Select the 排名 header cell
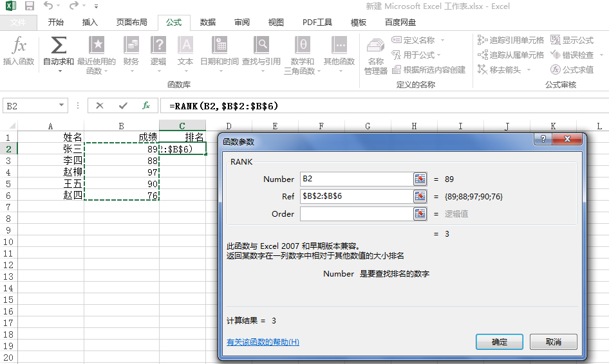 click(183, 137)
